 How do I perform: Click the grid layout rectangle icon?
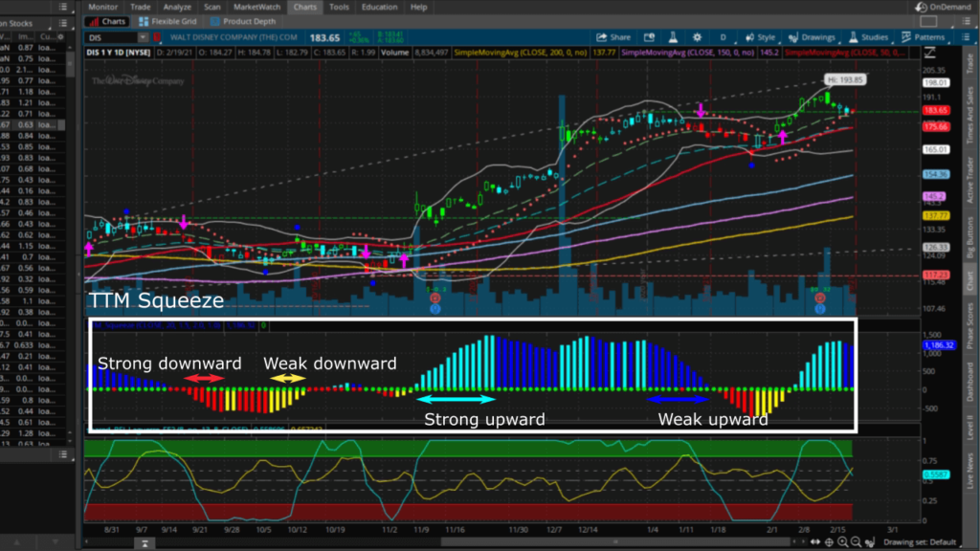tap(928, 21)
